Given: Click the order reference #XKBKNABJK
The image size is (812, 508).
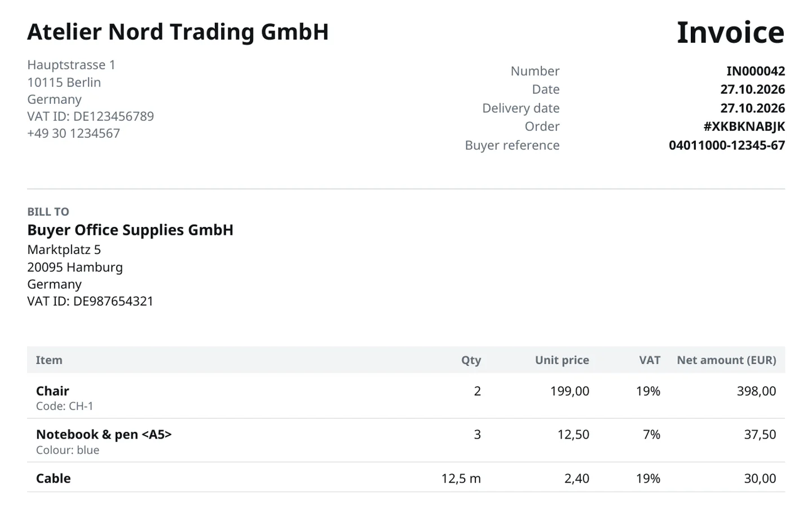Looking at the screenshot, I should 744,126.
